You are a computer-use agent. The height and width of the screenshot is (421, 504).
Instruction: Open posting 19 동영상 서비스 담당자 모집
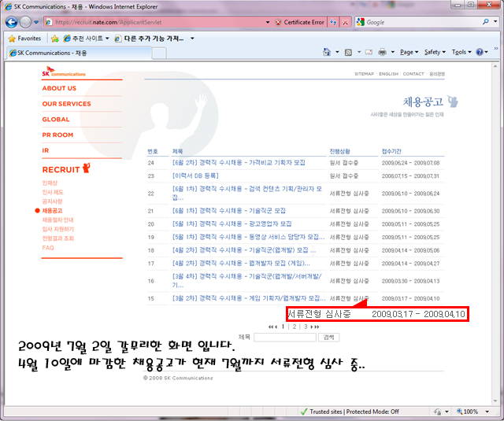coord(249,238)
